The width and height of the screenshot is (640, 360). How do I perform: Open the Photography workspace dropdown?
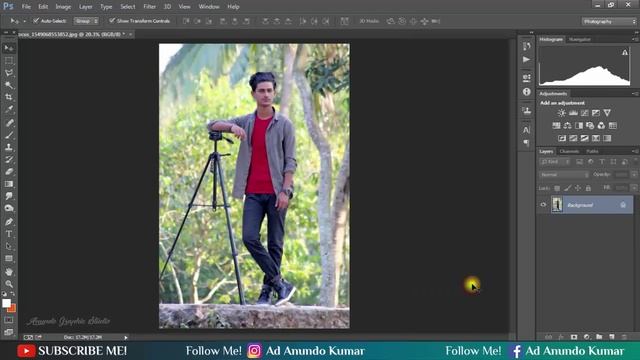[609, 21]
